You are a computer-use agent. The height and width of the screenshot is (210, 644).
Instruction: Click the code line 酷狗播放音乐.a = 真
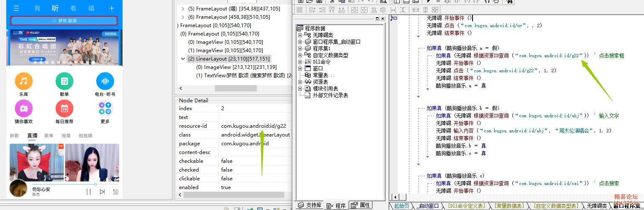461,86
